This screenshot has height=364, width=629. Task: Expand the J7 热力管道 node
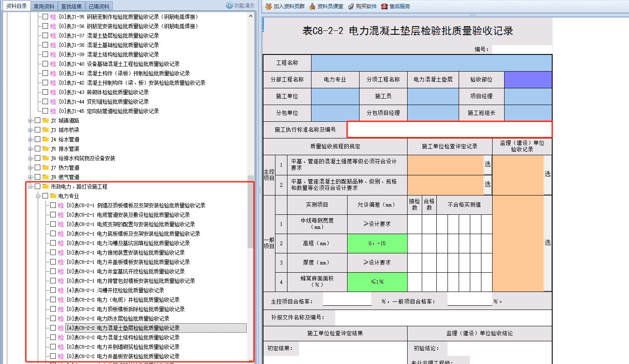[x=30, y=168]
